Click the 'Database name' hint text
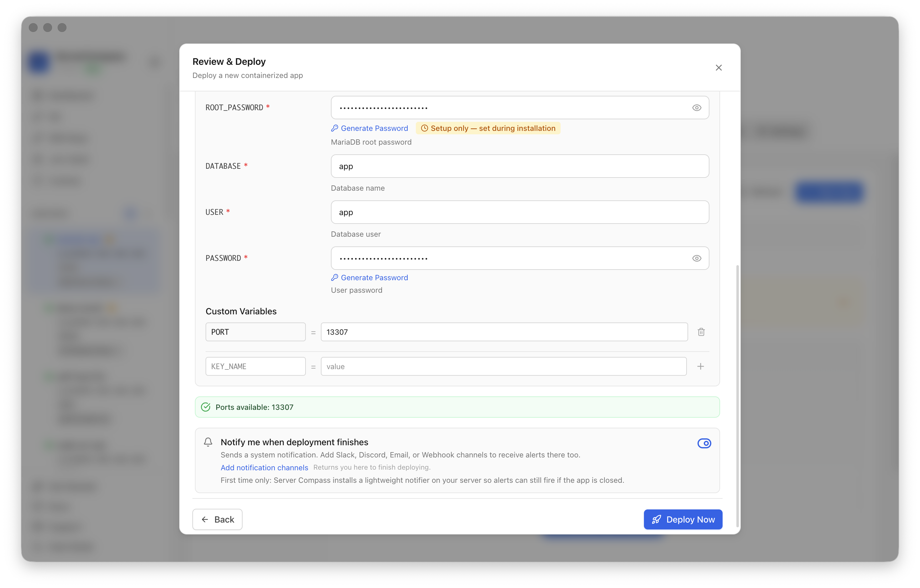This screenshot has width=920, height=588. coord(358,188)
